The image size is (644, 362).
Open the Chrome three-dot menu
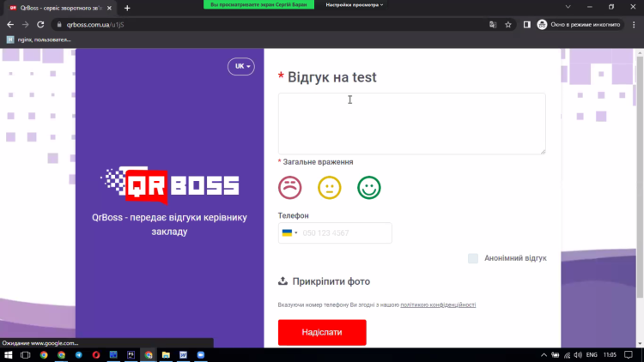(x=632, y=25)
